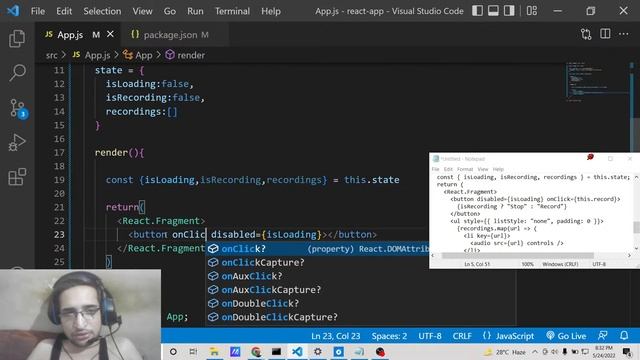The height and width of the screenshot is (360, 640).
Task: Open File Explorer from the taskbar
Action: pyautogui.click(x=214, y=351)
